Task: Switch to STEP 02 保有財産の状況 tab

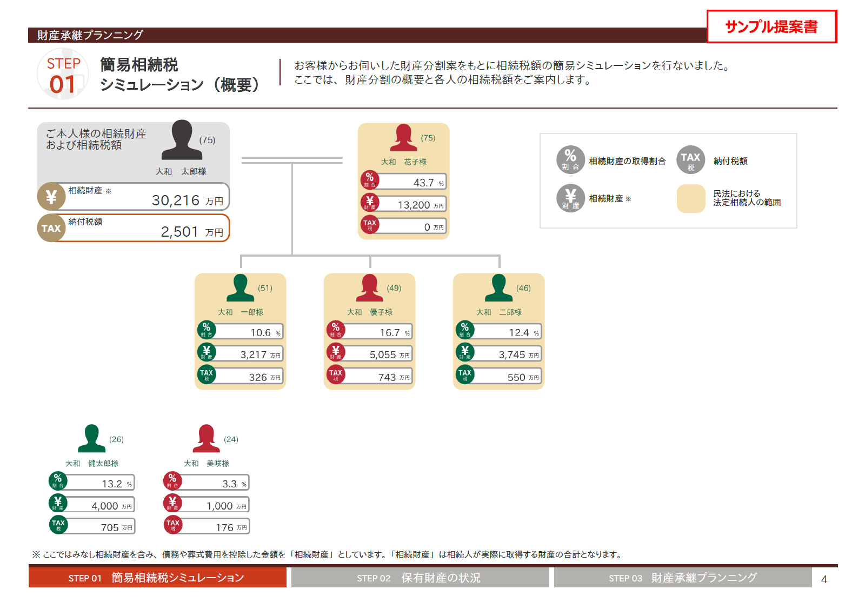Action: click(x=420, y=578)
